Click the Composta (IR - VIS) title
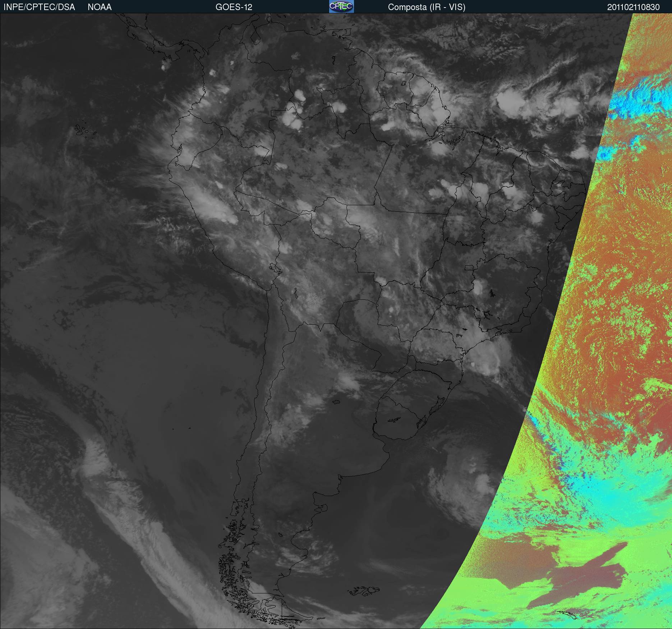The image size is (672, 629). [x=427, y=7]
